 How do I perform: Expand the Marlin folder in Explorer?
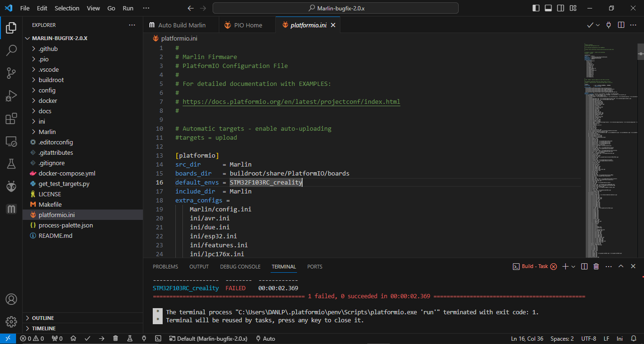(x=47, y=132)
